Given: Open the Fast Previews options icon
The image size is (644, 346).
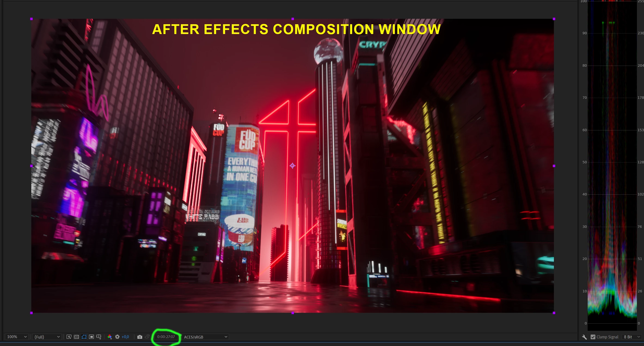Looking at the screenshot, I should [x=69, y=337].
